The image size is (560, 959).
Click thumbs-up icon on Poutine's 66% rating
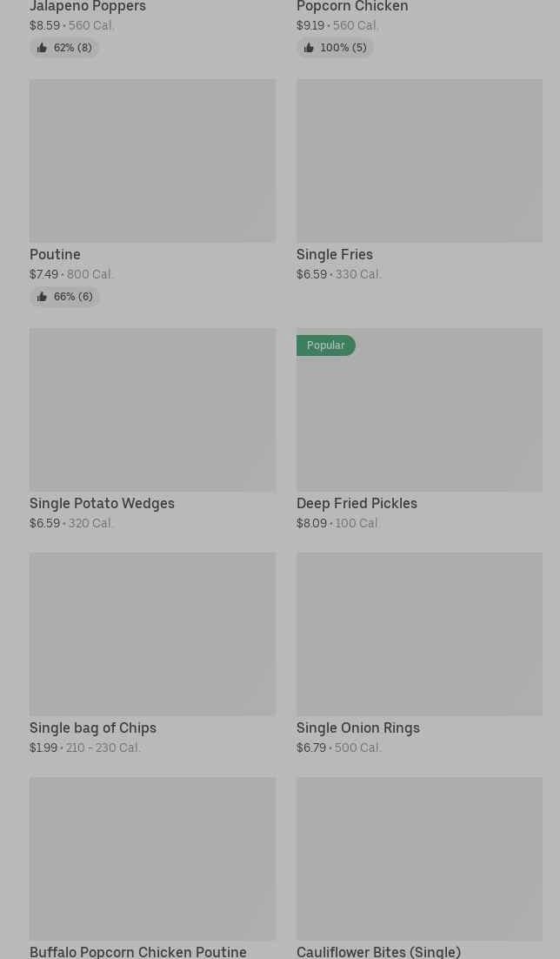click(42, 297)
